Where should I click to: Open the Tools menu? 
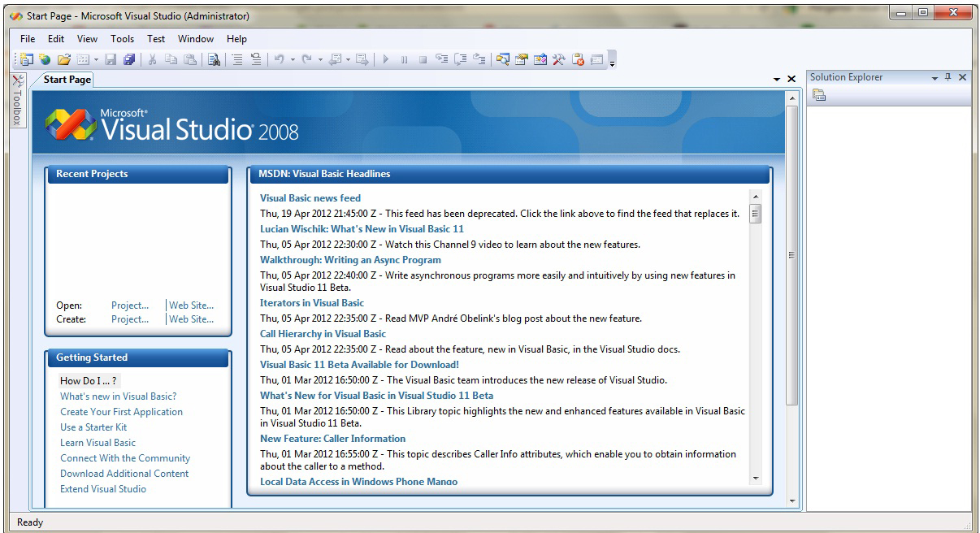pos(123,39)
